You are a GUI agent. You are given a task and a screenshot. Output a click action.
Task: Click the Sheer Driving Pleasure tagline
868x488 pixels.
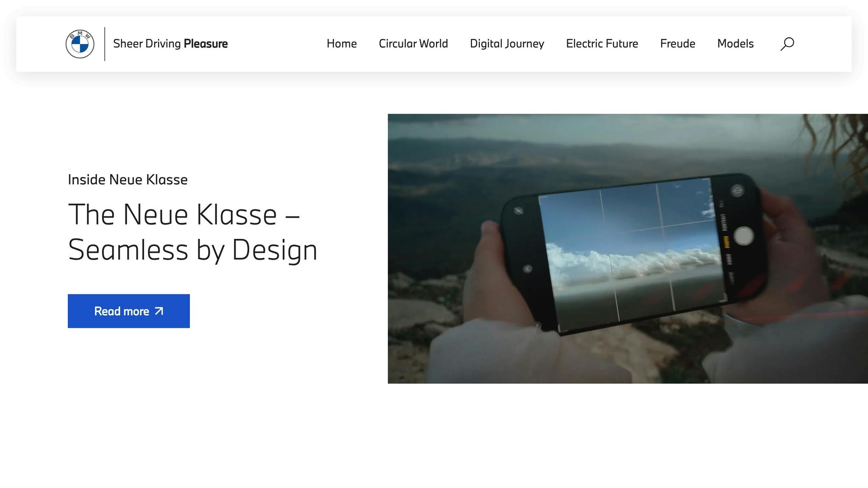coord(170,44)
